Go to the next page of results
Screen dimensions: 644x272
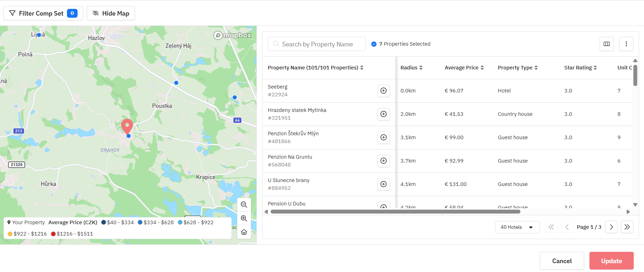click(611, 227)
